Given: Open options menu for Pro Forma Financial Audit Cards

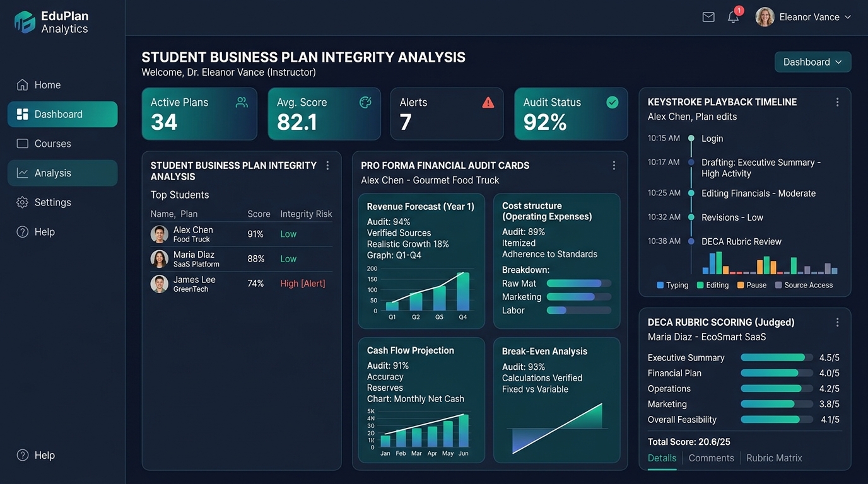Looking at the screenshot, I should click(614, 165).
